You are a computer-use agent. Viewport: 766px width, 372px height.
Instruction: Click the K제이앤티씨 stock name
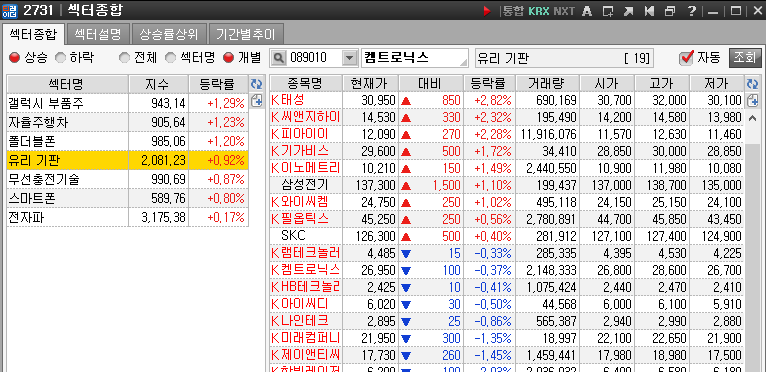click(x=306, y=354)
